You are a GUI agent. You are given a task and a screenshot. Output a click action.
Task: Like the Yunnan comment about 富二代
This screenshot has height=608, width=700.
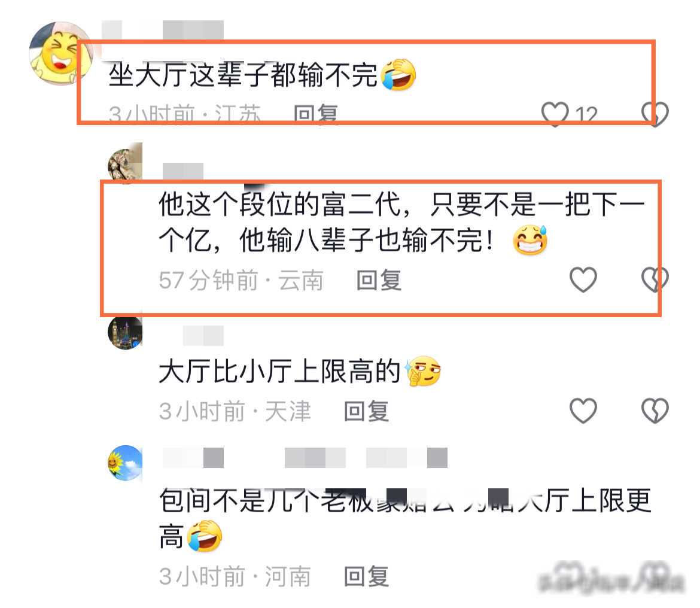point(583,279)
